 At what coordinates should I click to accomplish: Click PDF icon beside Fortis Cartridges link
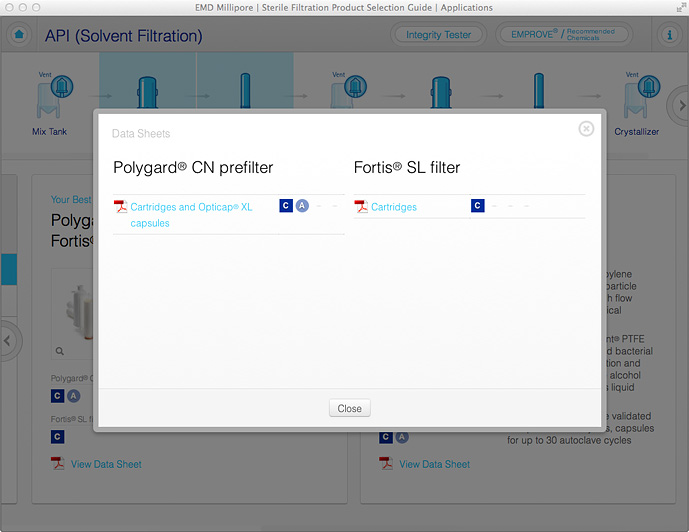click(x=361, y=207)
